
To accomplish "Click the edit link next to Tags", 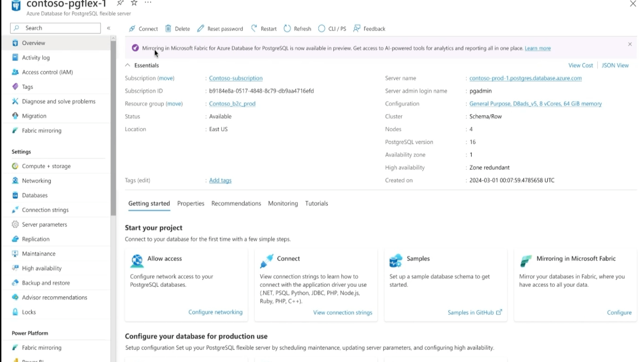I will [x=144, y=180].
